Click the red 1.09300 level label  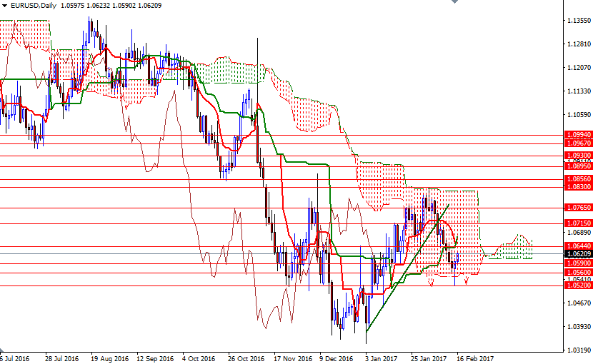(578, 156)
